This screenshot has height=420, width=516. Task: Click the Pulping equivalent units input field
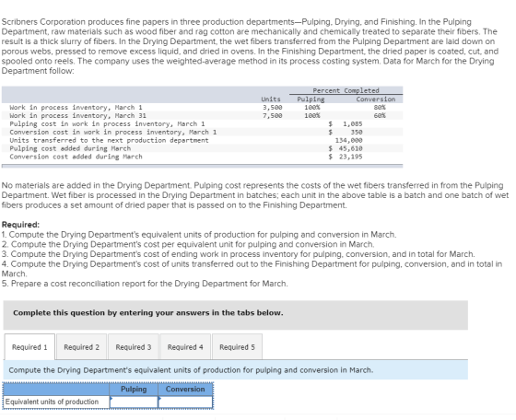pos(134,402)
